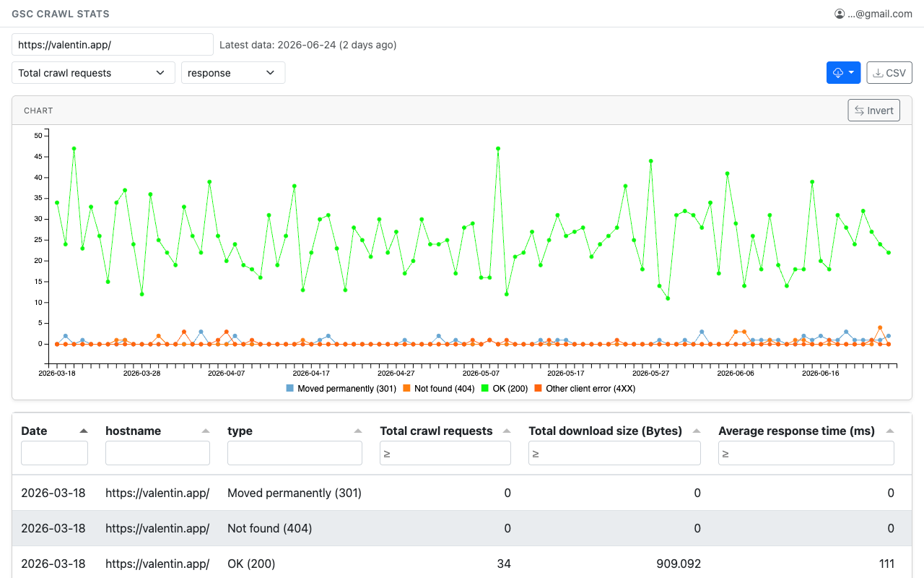This screenshot has width=924, height=578.
Task: Sort by Total crawl requests column arrow
Action: (507, 431)
